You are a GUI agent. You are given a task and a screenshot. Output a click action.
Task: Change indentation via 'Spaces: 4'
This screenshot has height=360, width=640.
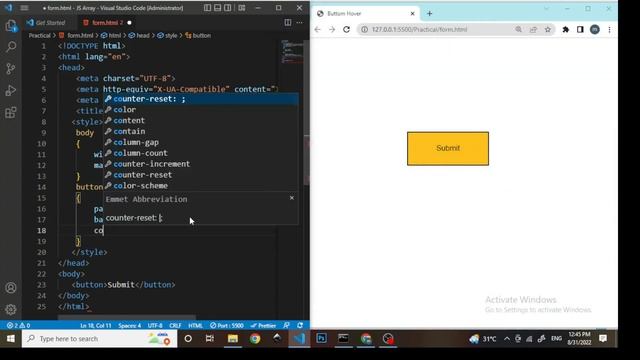(x=129, y=325)
